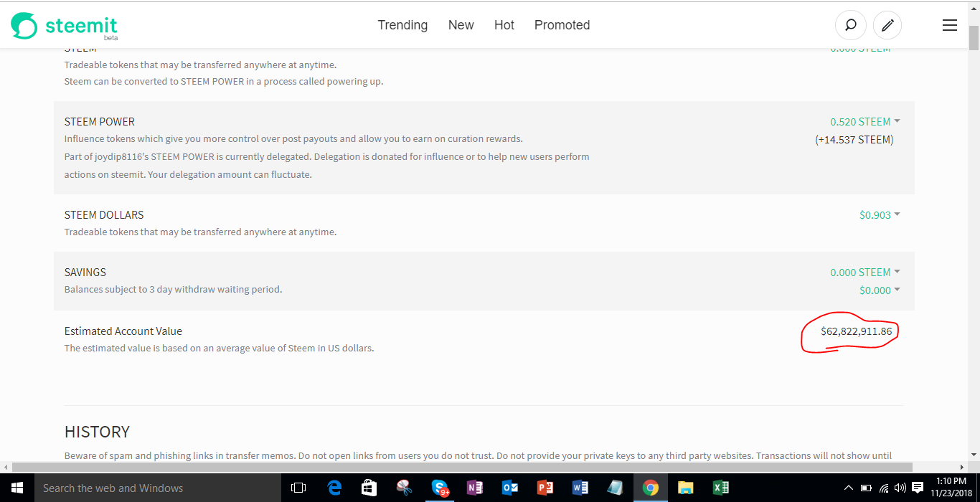The image size is (980, 502).
Task: Click the pencil icon to write a post
Action: 887,25
